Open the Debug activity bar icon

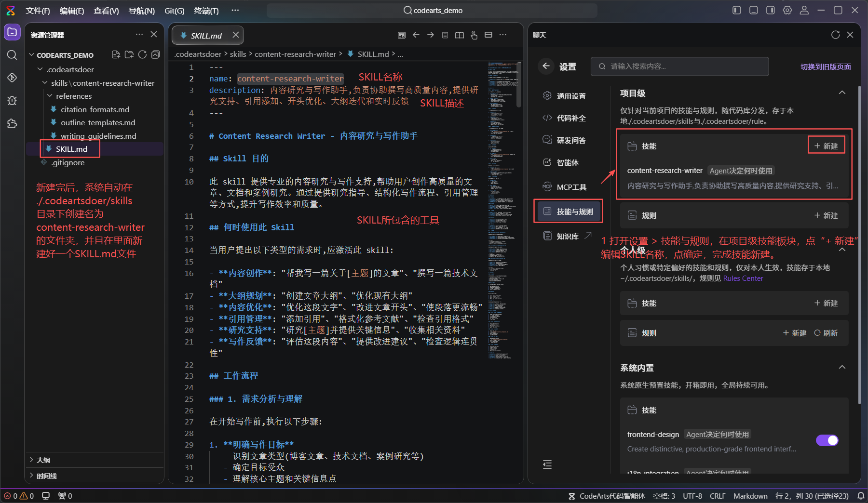click(x=12, y=100)
